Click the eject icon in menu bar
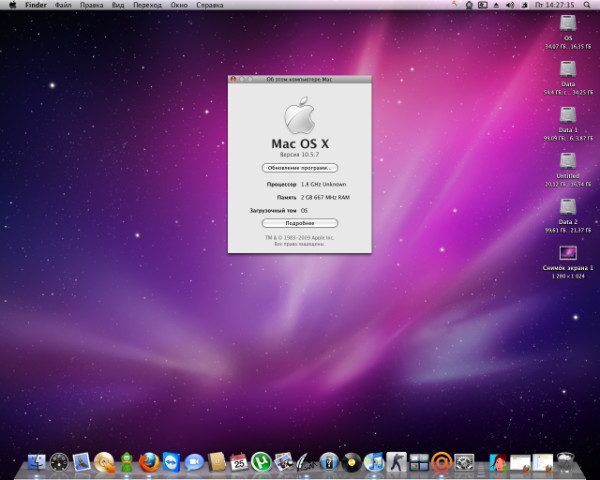 coord(494,5)
